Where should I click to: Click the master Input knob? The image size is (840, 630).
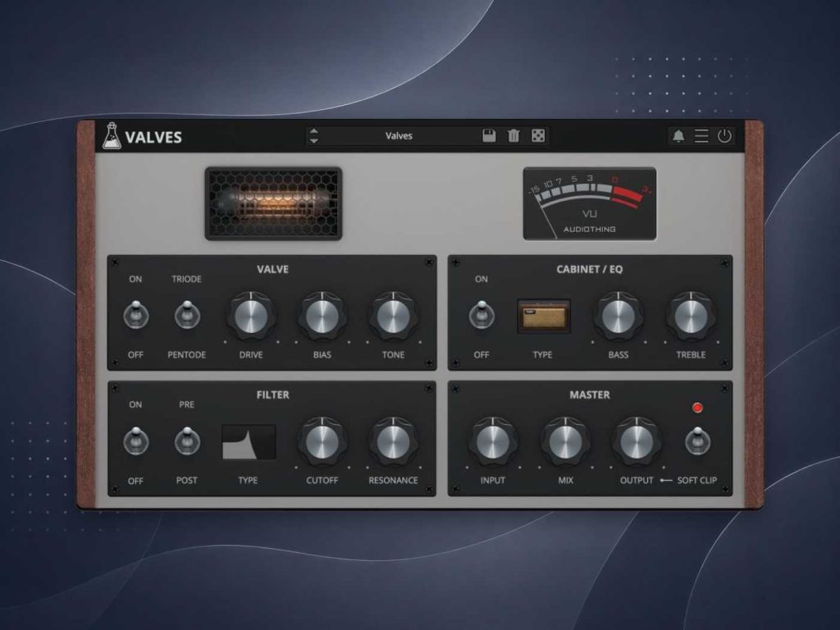click(492, 442)
